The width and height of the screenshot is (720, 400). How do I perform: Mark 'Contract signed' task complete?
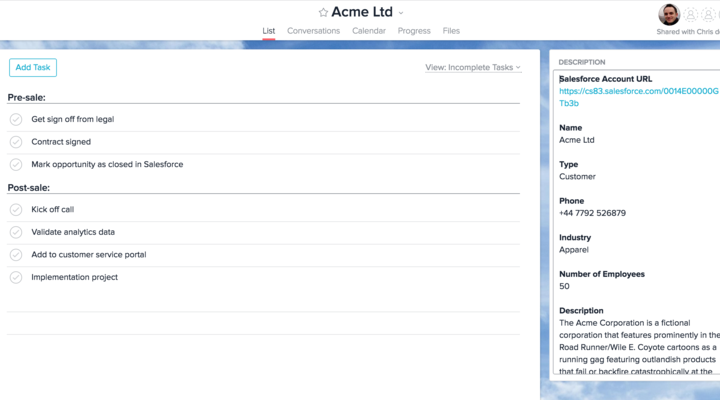(16, 142)
